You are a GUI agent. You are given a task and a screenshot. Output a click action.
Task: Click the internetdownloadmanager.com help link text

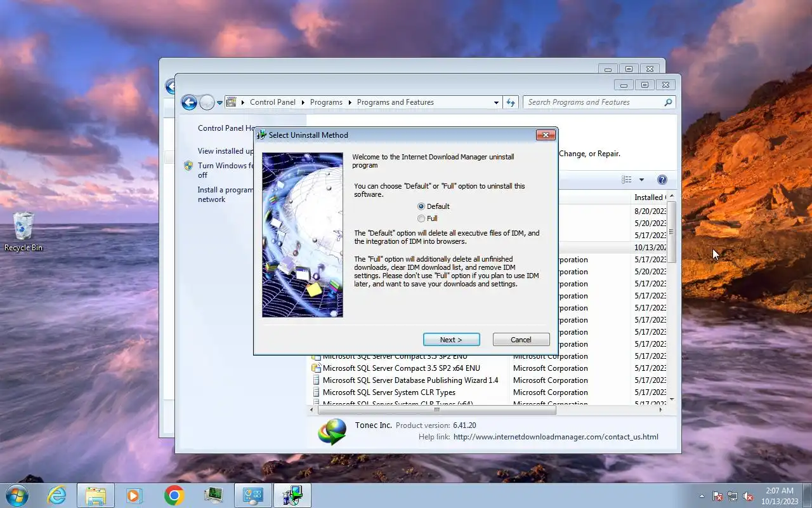[x=556, y=437]
